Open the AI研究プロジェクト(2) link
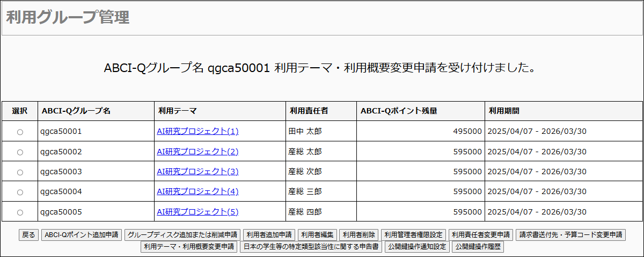The image size is (644, 257). [197, 152]
